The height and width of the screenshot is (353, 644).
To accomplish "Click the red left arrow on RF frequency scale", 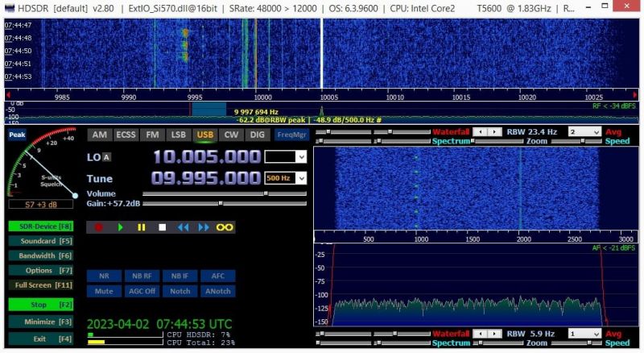I will pos(8,95).
